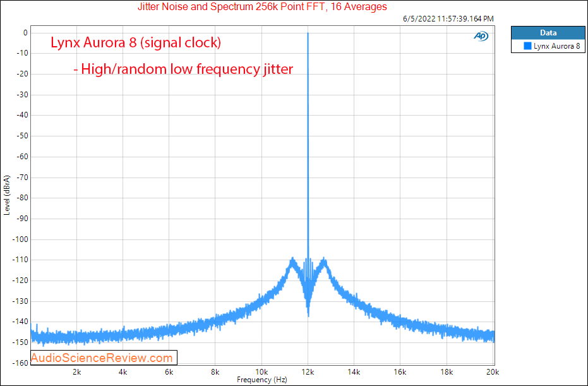Click the -70 level axis label
Screen dimensions: 588x386
(22, 177)
